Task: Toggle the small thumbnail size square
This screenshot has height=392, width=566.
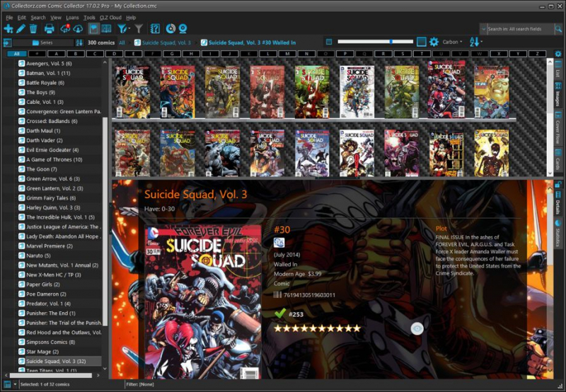Action: click(328, 42)
